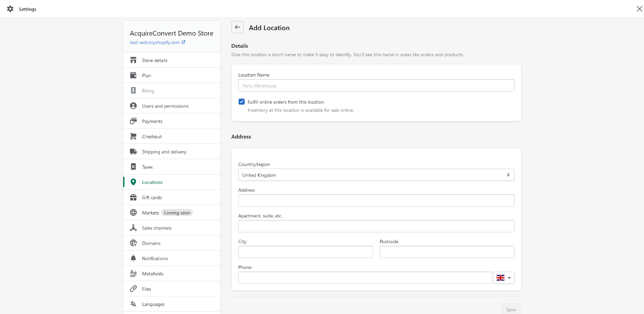Click the back arrow beside Add Location
This screenshot has width=644, height=314.
(237, 27)
